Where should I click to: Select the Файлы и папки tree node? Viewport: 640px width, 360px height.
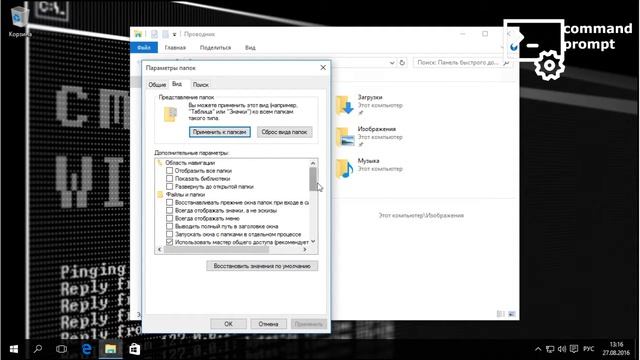click(x=185, y=195)
